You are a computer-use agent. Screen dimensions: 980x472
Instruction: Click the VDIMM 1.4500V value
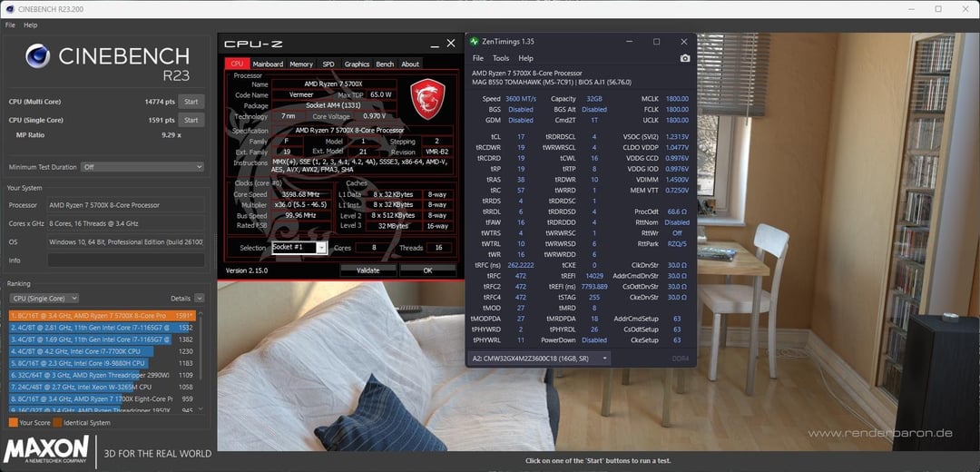[x=676, y=180]
